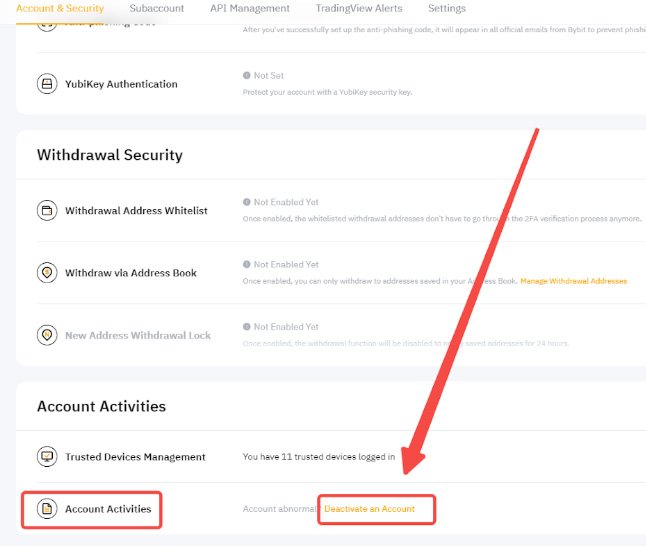The width and height of the screenshot is (646, 547).
Task: Open the Settings tab
Action: 447,8
